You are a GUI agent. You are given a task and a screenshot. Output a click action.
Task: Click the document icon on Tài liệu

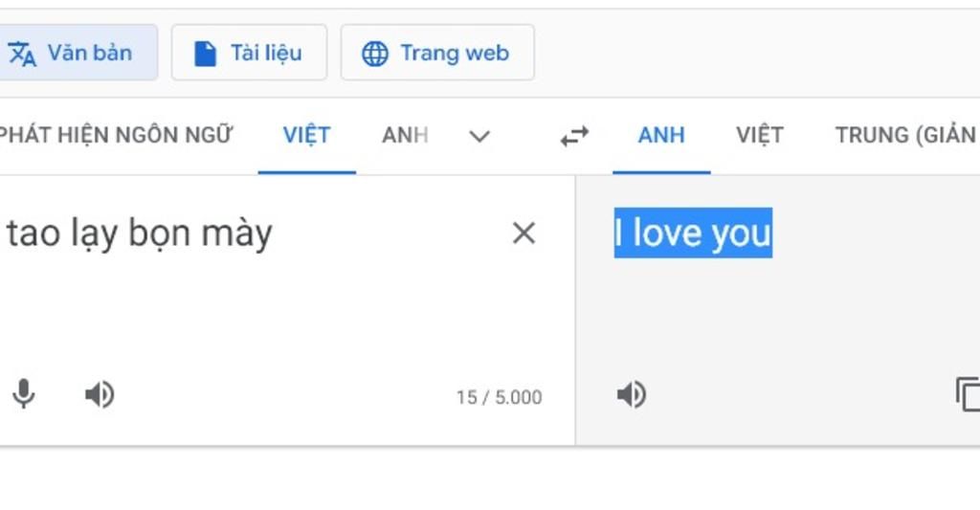(x=205, y=54)
